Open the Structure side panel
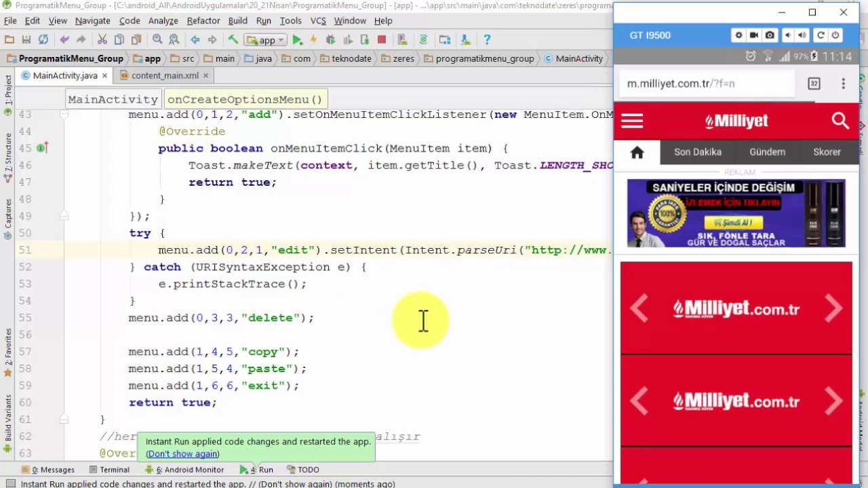This screenshot has width=868, height=488. pyautogui.click(x=8, y=157)
